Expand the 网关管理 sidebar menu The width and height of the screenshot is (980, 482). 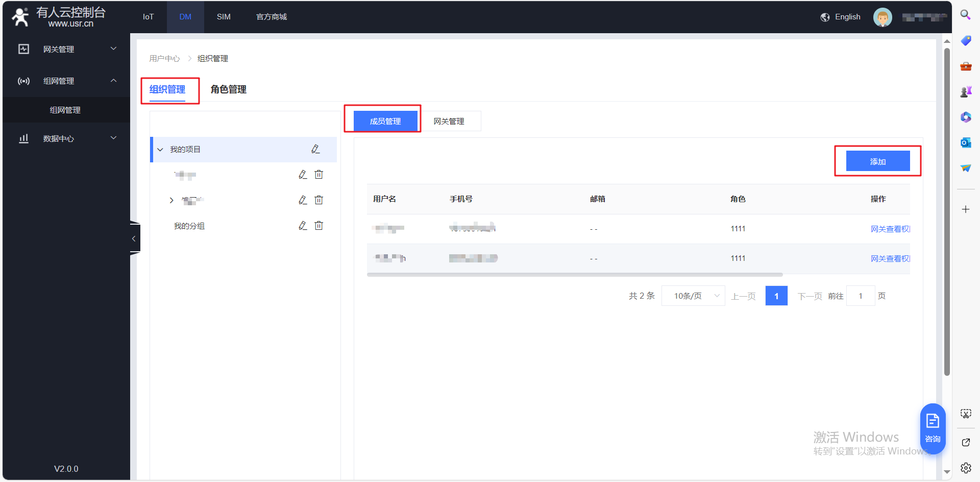[66, 49]
